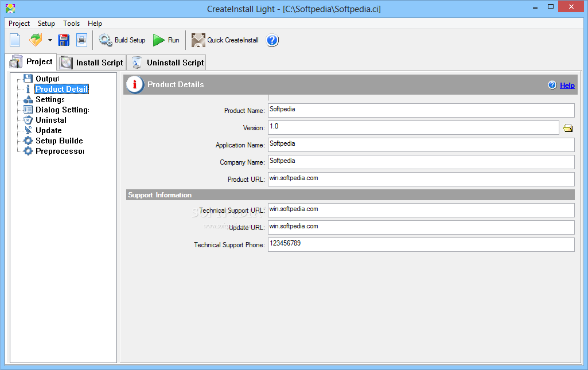Select Product Details tree item

(x=61, y=89)
